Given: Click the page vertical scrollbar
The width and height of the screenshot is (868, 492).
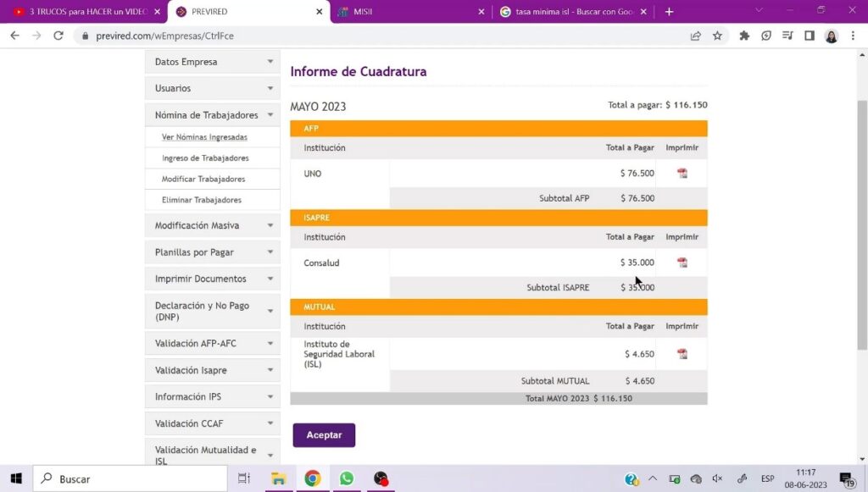Looking at the screenshot, I should [862, 224].
